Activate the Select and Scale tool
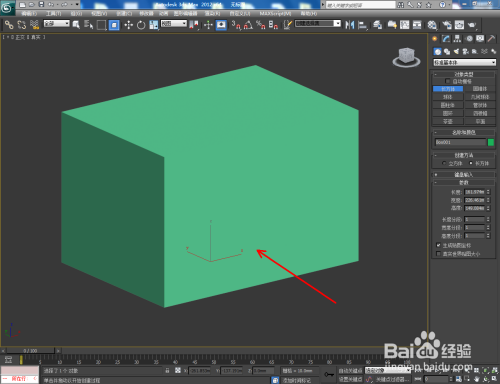The height and width of the screenshot is (384, 500). coord(154,25)
